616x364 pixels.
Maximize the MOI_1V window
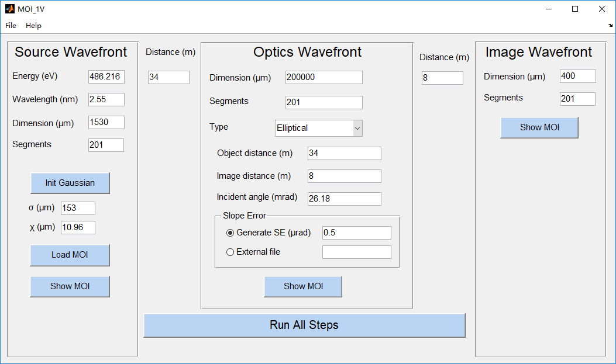click(575, 9)
